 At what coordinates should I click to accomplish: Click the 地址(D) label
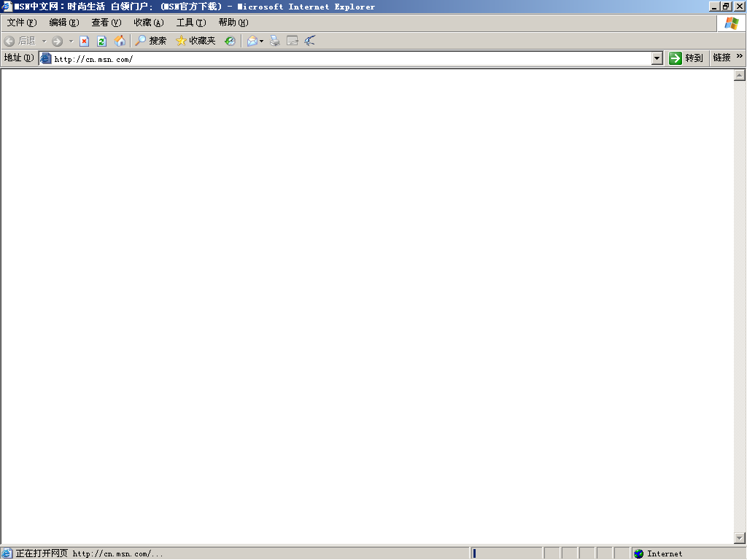click(x=19, y=58)
